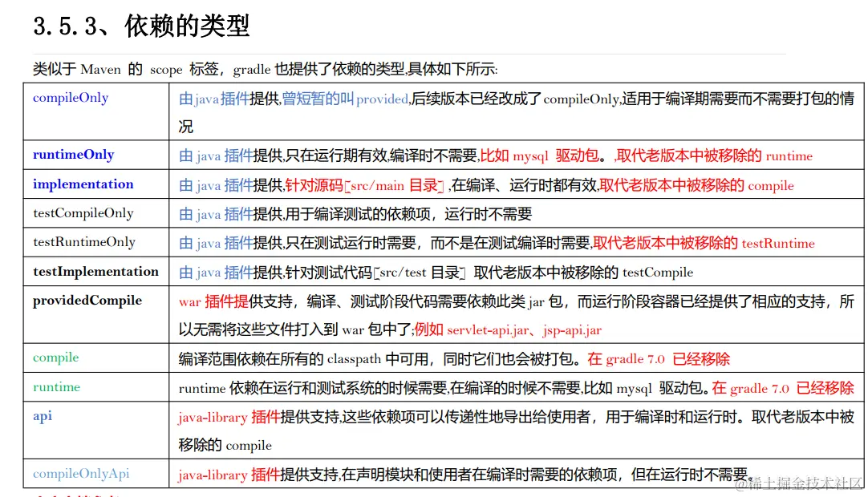
Task: Click the providedCompile description about war 插件
Action: (517, 316)
